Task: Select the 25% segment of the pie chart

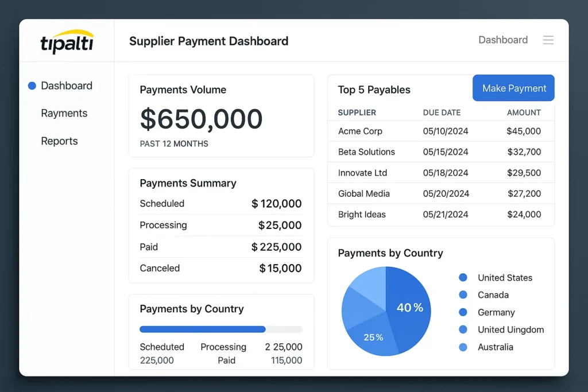Action: [374, 338]
